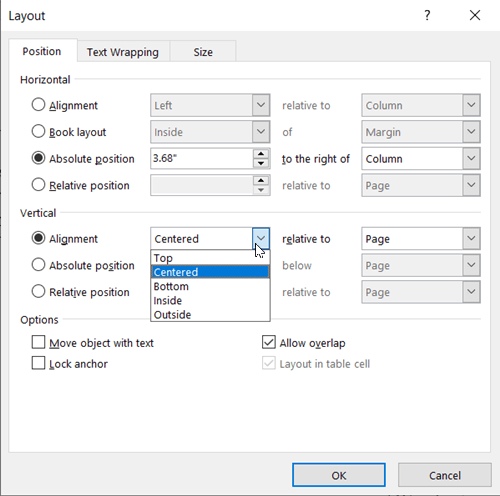This screenshot has width=500, height=496.
Task: Open the Size tab
Action: point(203,52)
